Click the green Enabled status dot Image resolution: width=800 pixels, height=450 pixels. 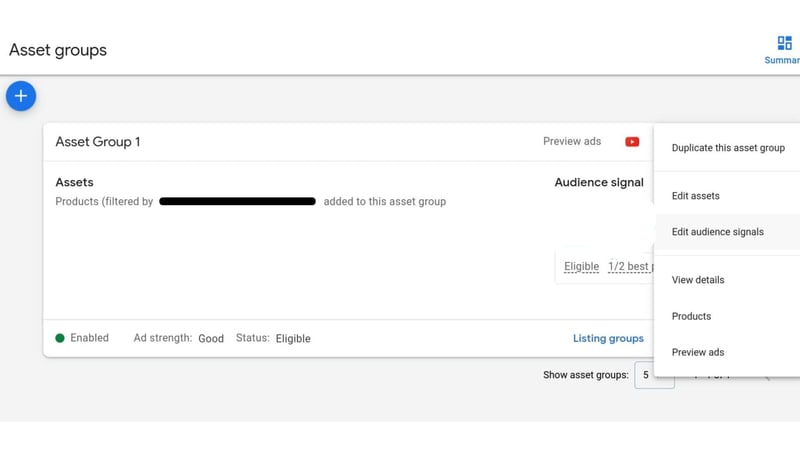(60, 338)
